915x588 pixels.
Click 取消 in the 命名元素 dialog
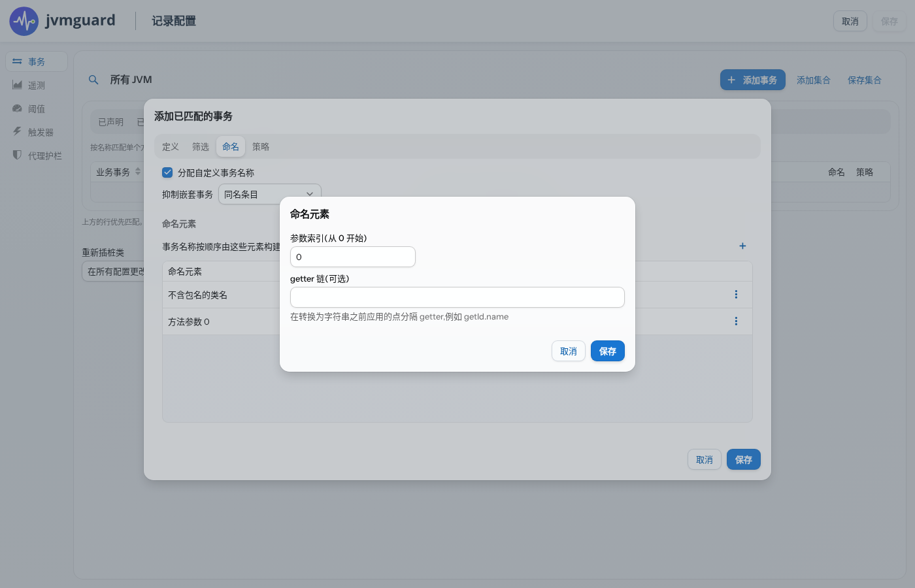[x=569, y=351]
